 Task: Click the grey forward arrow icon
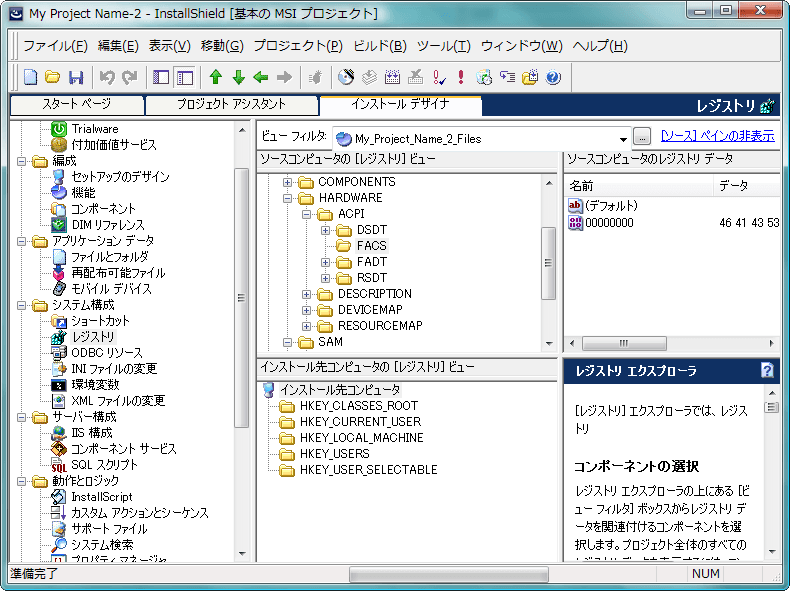coord(285,77)
